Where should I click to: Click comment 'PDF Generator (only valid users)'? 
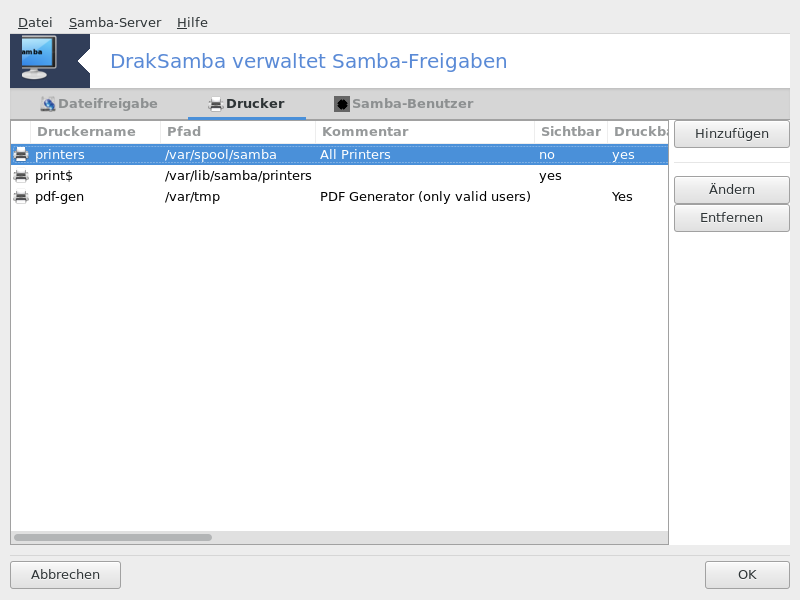coord(426,197)
